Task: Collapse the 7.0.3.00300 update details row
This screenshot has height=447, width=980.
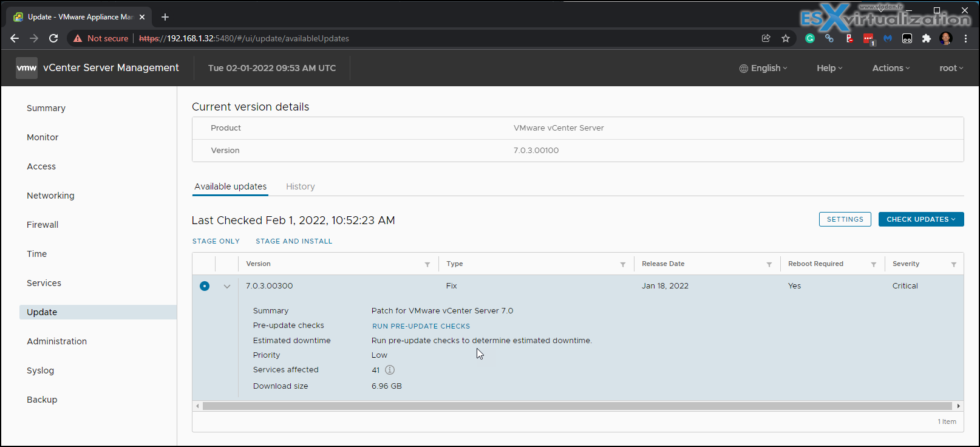Action: (x=227, y=286)
